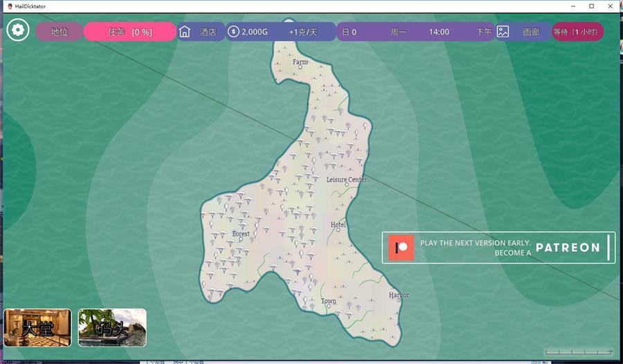Select the Harbor marker on the map
Image resolution: width=623 pixels, height=364 pixels.
399,300
